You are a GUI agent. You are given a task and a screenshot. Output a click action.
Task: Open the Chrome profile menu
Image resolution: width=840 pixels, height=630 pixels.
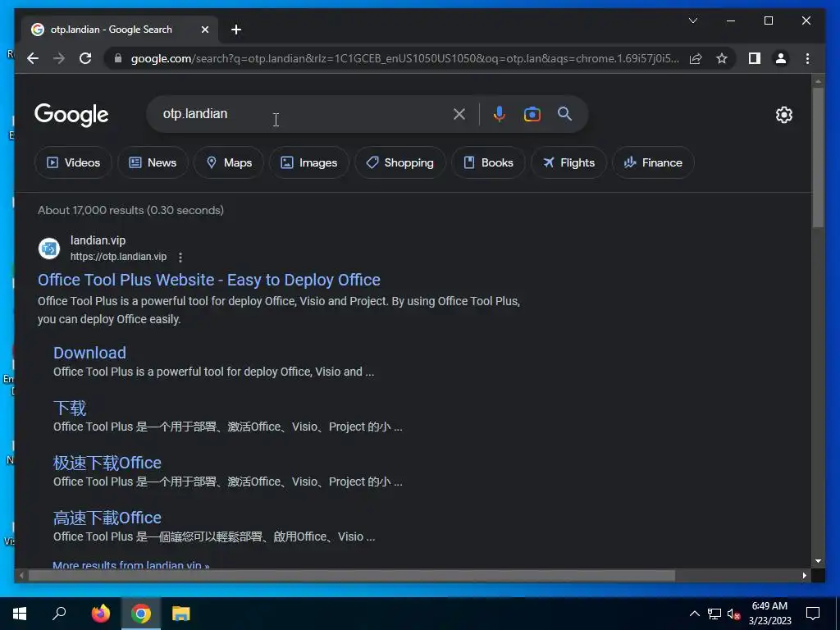[x=781, y=58]
